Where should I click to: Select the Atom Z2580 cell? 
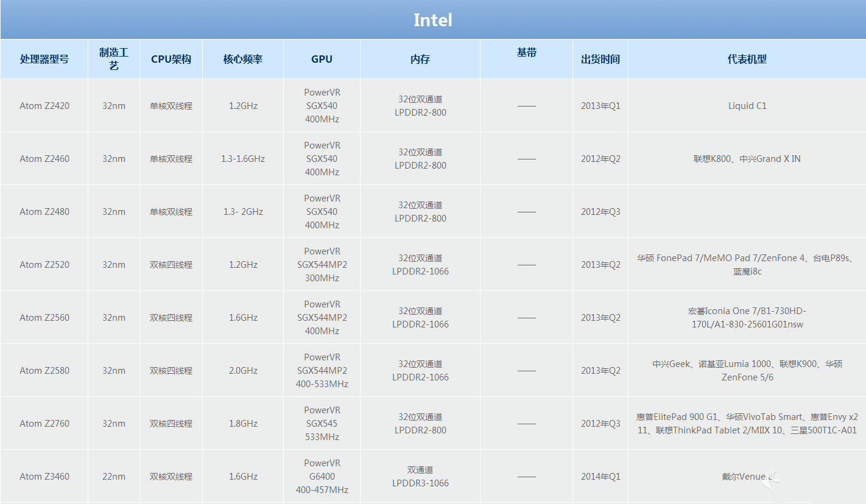click(44, 371)
